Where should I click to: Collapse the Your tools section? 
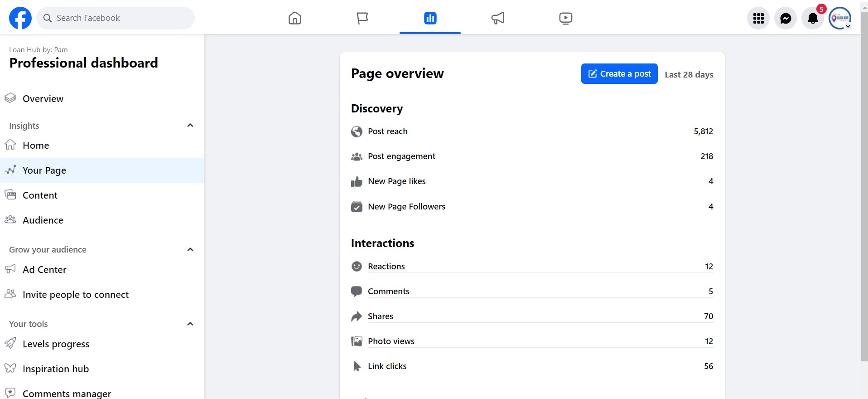pyautogui.click(x=190, y=324)
